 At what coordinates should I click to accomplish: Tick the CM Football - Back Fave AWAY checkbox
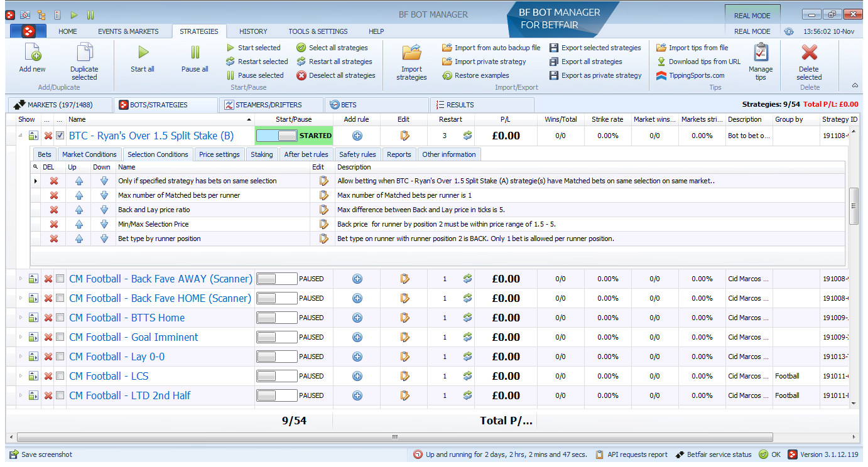pyautogui.click(x=60, y=279)
